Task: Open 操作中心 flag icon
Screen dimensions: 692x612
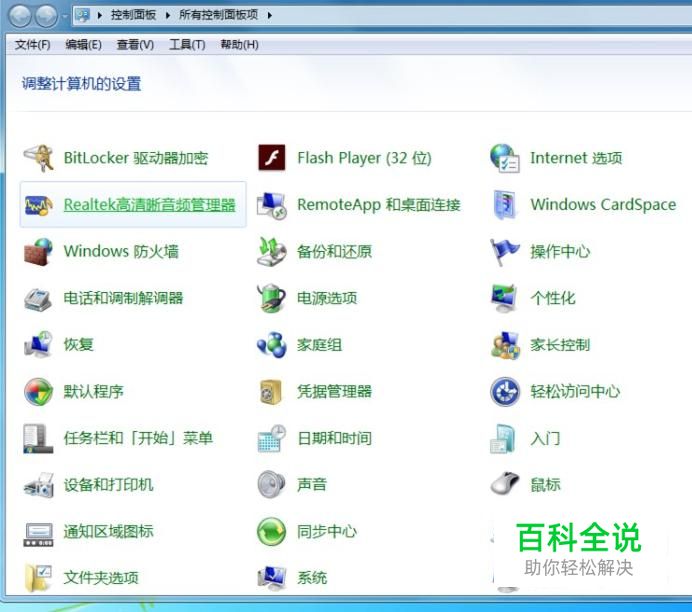Action: [504, 252]
